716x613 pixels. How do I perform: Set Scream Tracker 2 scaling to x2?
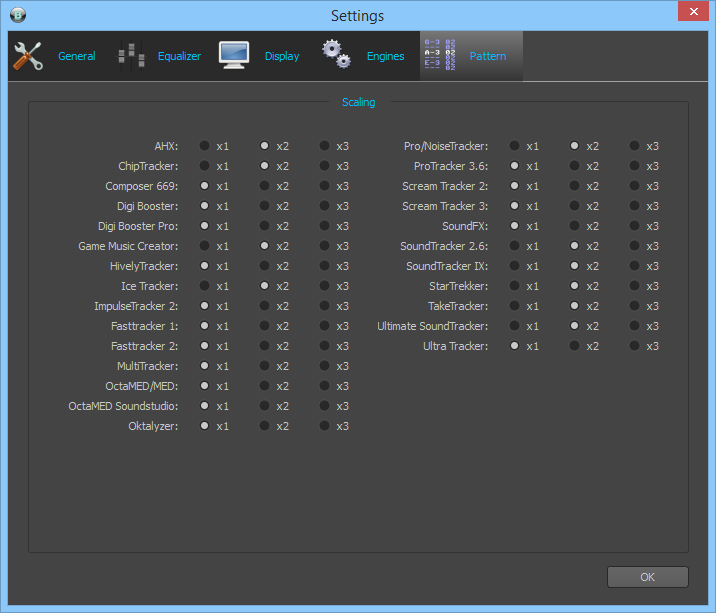574,186
